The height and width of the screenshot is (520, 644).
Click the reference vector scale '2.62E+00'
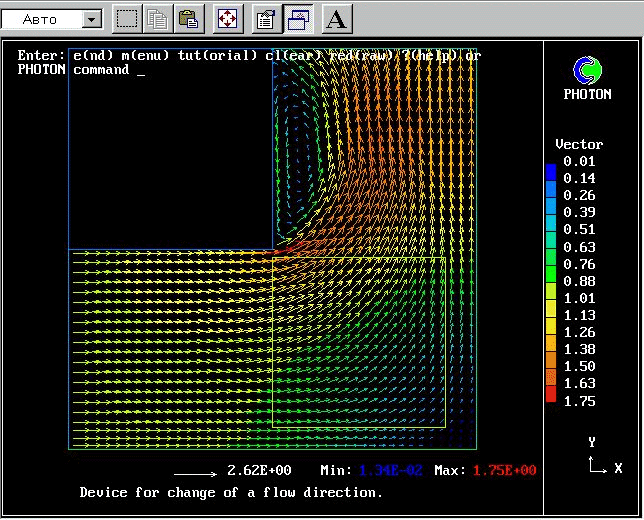259,470
